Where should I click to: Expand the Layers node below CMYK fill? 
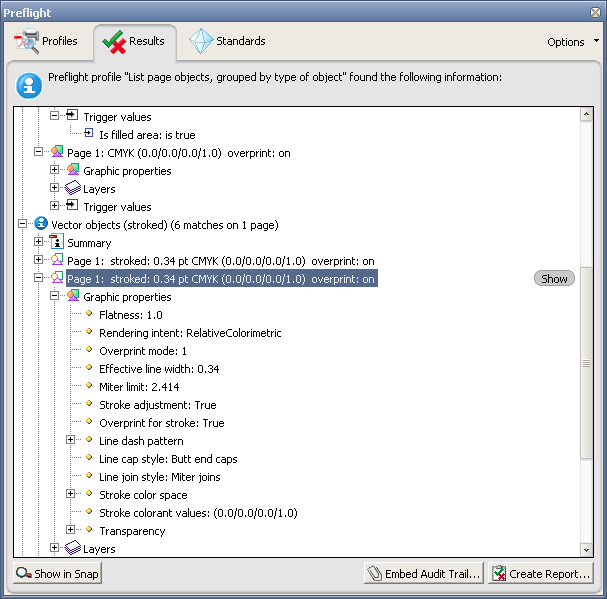click(x=55, y=187)
